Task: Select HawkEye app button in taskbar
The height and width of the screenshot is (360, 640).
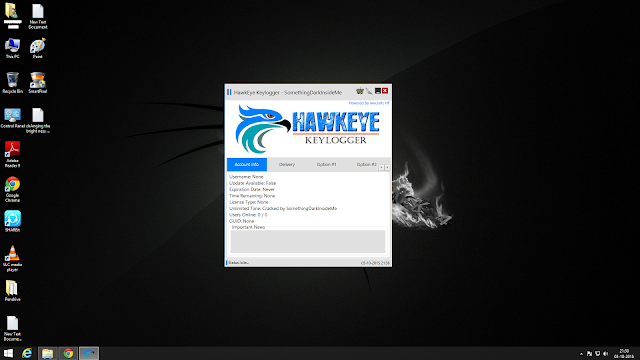Action: pyautogui.click(x=89, y=353)
